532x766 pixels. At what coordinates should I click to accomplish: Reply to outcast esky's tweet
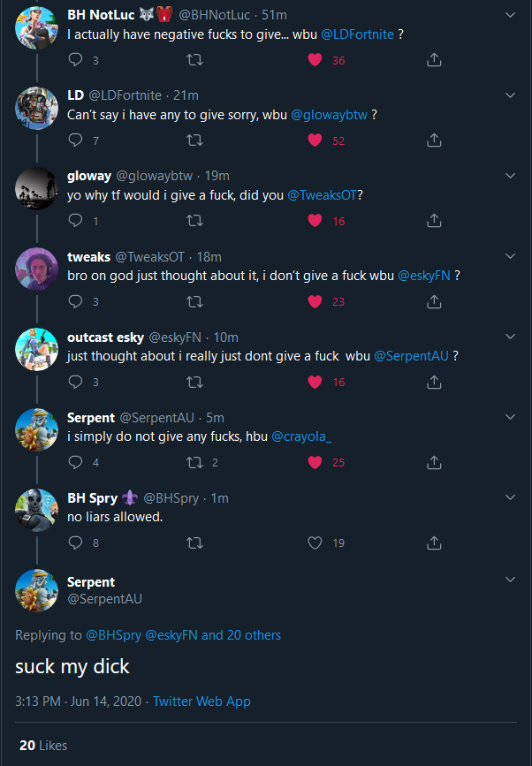[x=76, y=382]
